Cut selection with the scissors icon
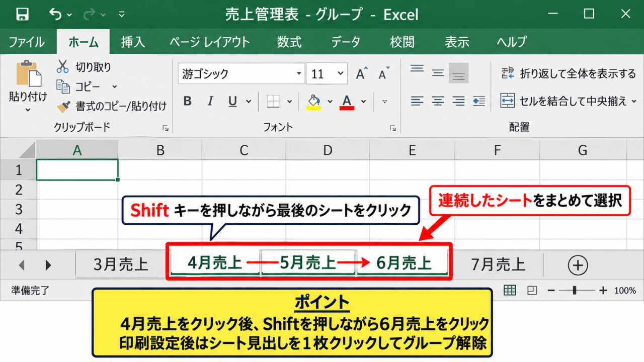The width and height of the screenshot is (644, 362). [x=63, y=66]
